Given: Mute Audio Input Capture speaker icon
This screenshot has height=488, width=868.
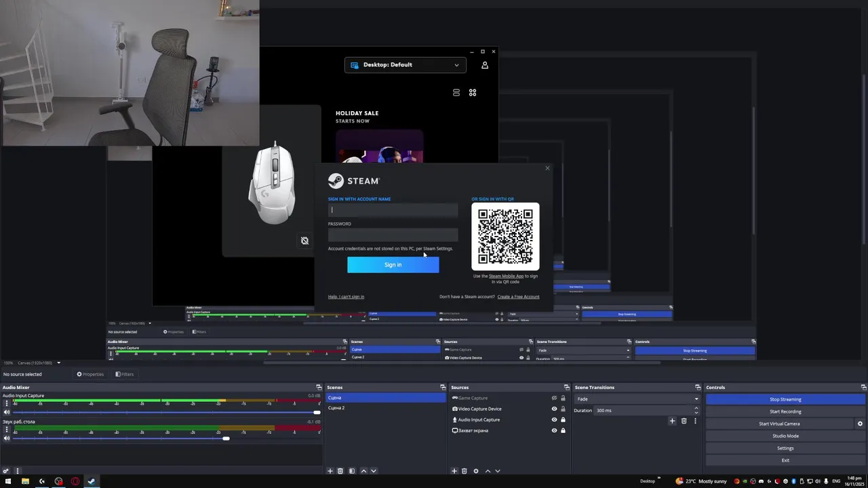Looking at the screenshot, I should [7, 412].
